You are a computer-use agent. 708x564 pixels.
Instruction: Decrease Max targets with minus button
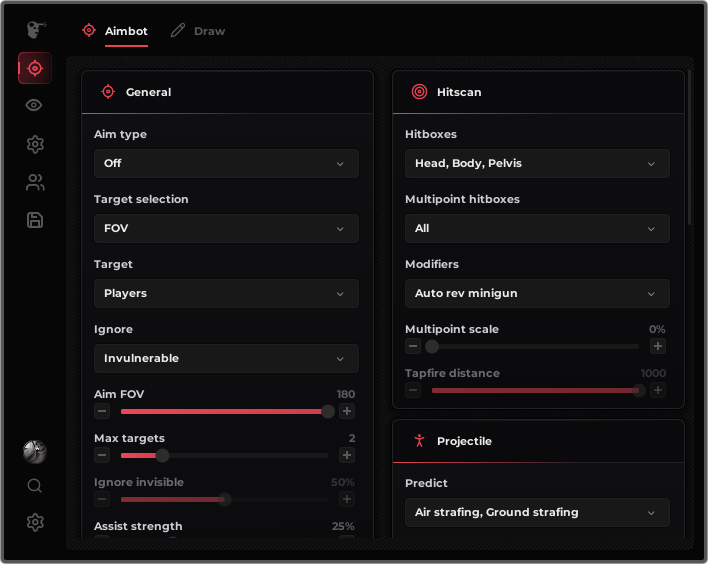102,455
